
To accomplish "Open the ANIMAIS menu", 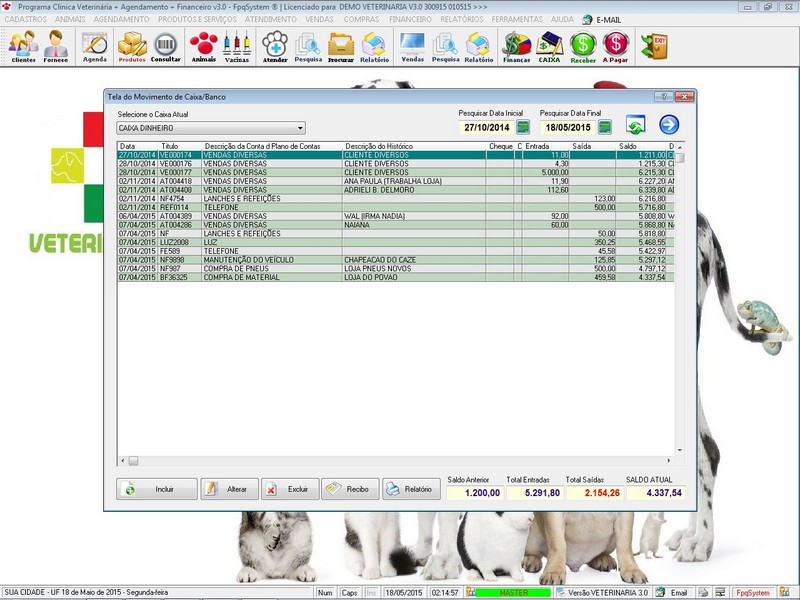I will [x=70, y=19].
